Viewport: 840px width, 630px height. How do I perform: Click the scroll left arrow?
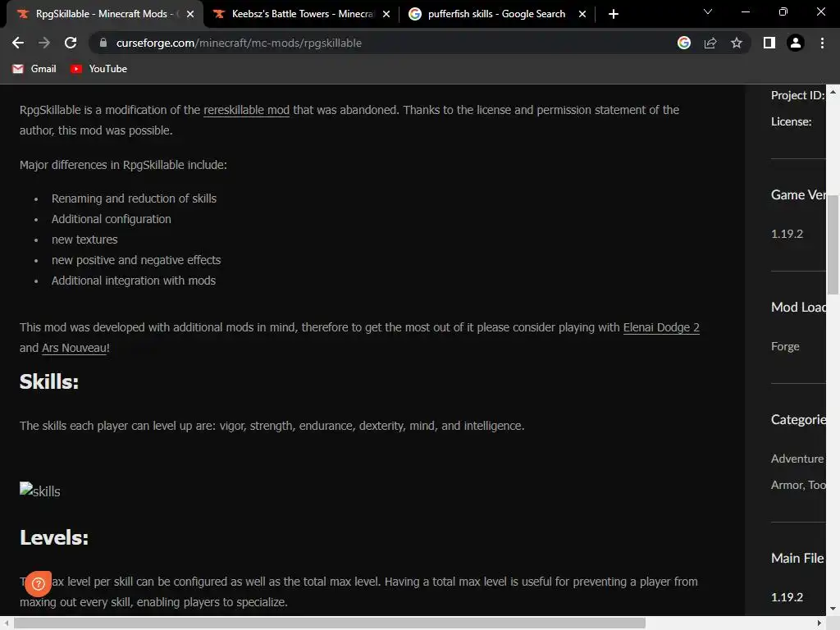[6, 623]
